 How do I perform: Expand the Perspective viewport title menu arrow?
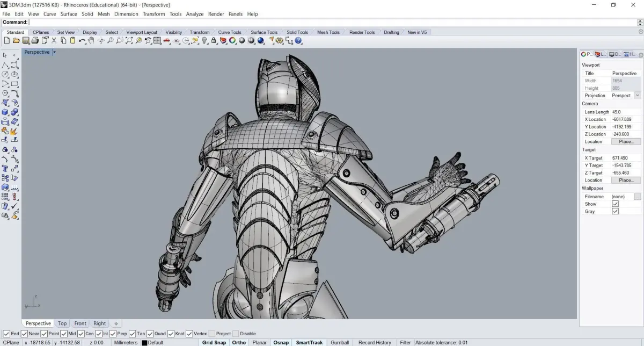pyautogui.click(x=54, y=52)
